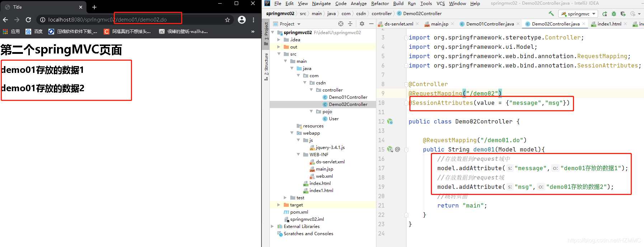Click the class gutter icon on line 12
This screenshot has width=644, height=247.
[x=390, y=122]
